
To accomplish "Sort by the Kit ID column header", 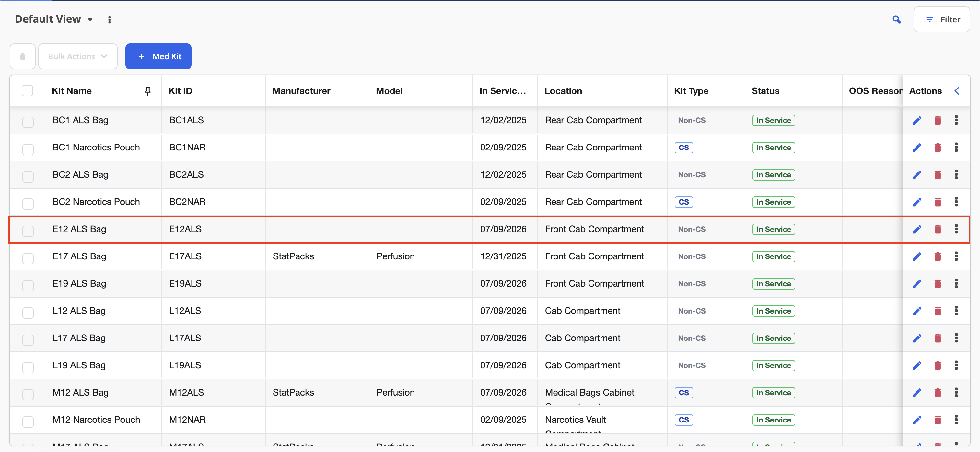I will coord(213,91).
